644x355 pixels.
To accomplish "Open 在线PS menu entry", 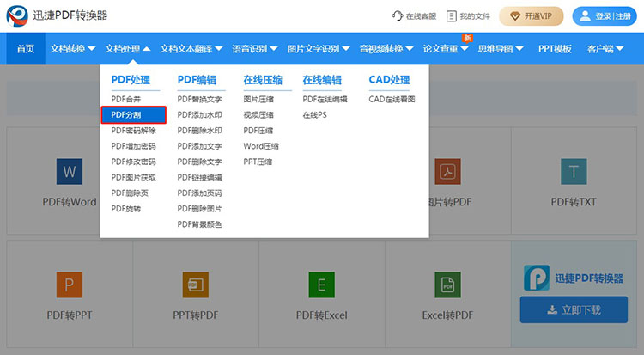I will click(x=314, y=115).
